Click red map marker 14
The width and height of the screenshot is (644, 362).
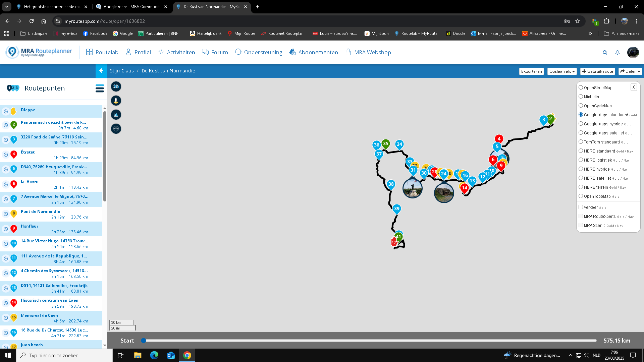coord(464,188)
